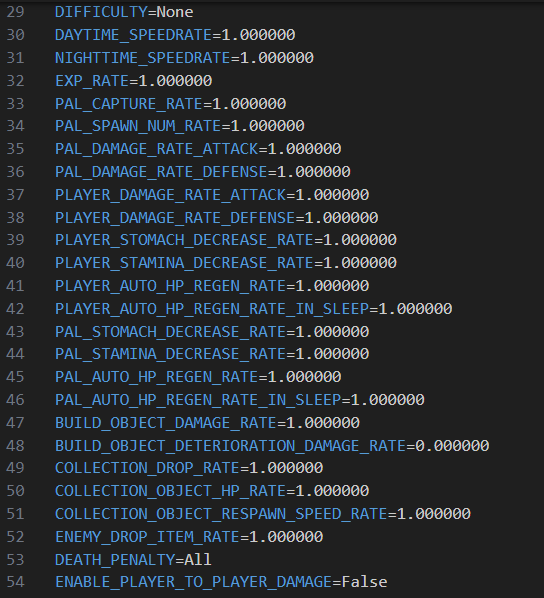Click PLAYER_DAMAGE_RATE_DEFENSE key text
This screenshot has height=598, width=544.
[x=175, y=217]
